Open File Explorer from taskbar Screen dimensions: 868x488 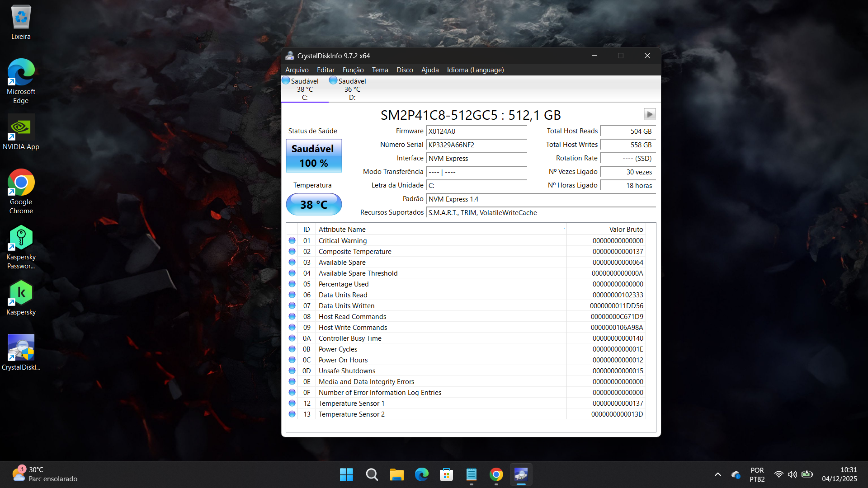[x=396, y=474]
